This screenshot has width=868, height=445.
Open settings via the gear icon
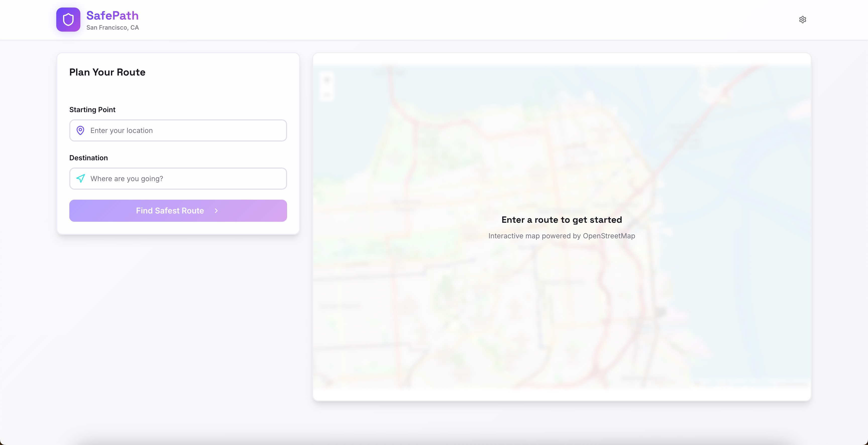tap(802, 20)
